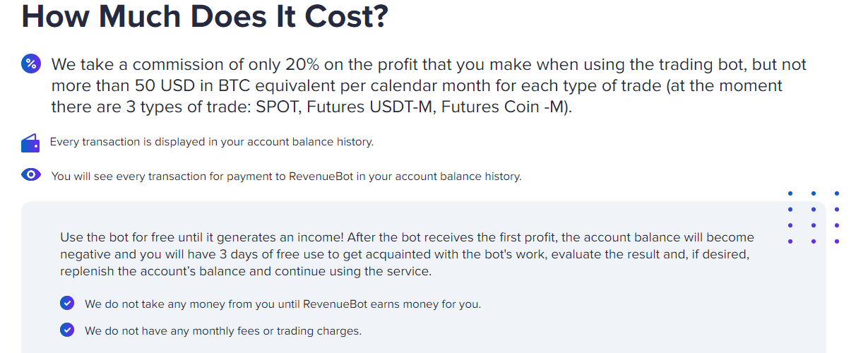Click the "How Much Does It Cost?" heading
This screenshot has height=353, width=868.
click(x=205, y=17)
